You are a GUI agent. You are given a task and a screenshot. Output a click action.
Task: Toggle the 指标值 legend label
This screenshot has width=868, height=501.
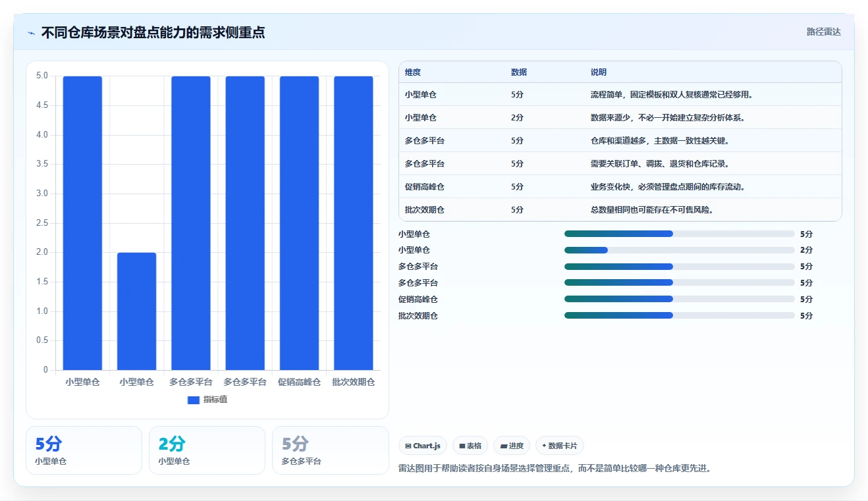pos(215,400)
